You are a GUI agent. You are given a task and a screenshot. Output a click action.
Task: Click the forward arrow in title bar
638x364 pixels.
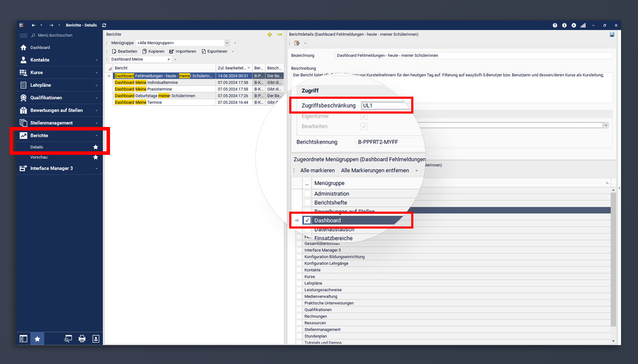[x=51, y=25]
